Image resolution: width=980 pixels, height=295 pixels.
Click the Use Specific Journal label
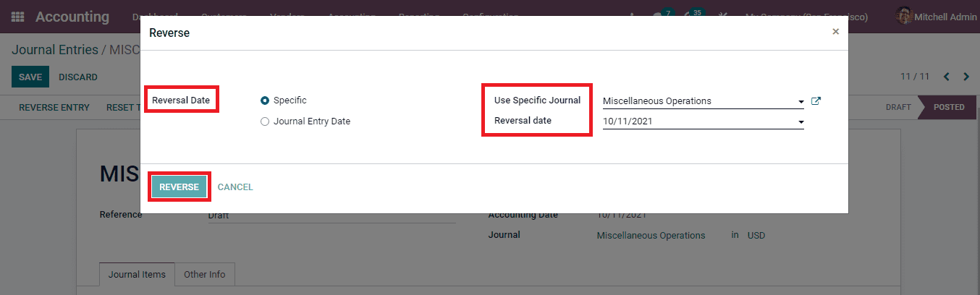click(538, 101)
